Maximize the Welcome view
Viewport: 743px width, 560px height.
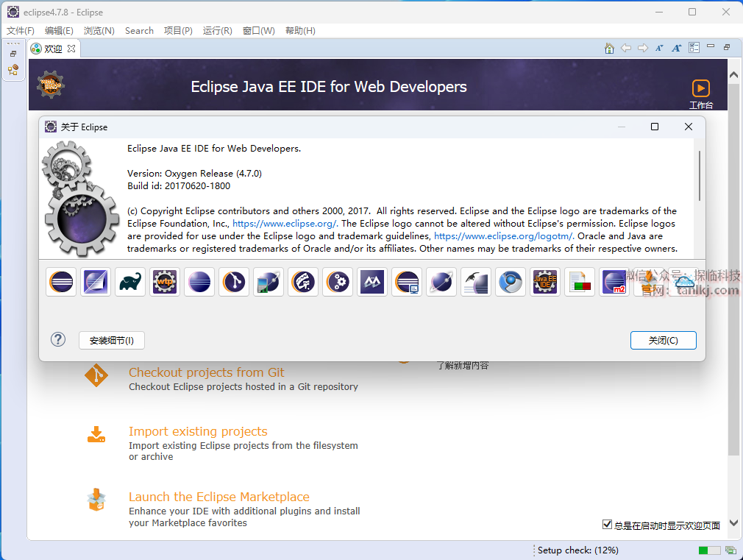[727, 47]
